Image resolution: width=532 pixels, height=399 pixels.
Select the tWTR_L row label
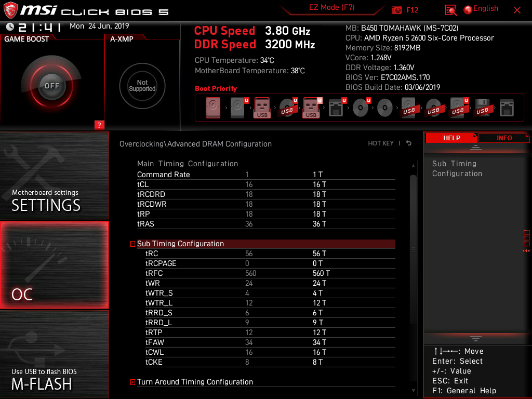pos(159,303)
